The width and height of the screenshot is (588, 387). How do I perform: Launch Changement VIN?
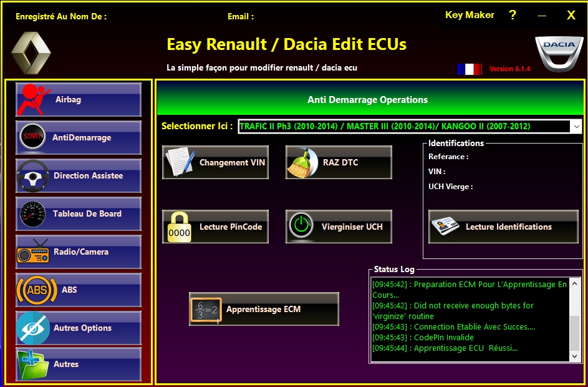click(x=215, y=162)
